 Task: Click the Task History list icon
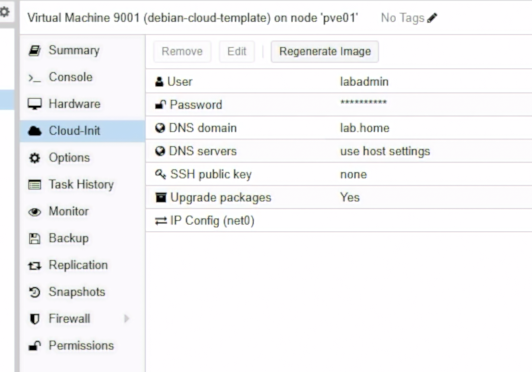35,185
